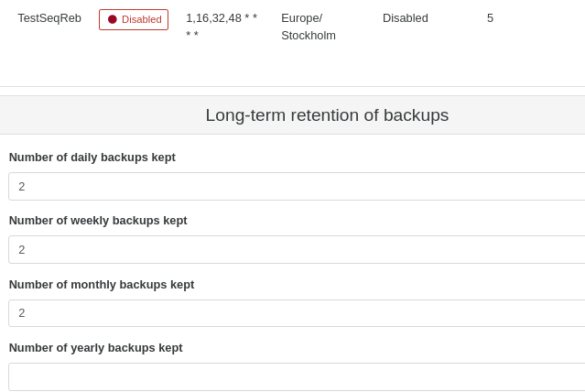This screenshot has height=392, width=585.
Task: Click the gray header bar left of the retention title
Action: (92, 115)
